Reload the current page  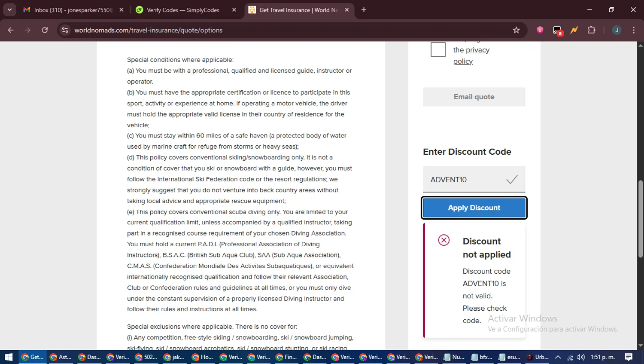(x=45, y=30)
